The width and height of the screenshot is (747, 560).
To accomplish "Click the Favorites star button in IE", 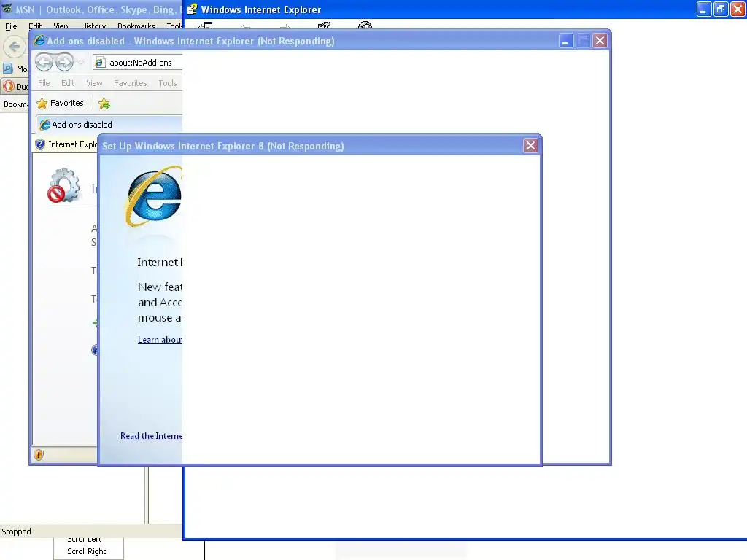I will (x=60, y=103).
